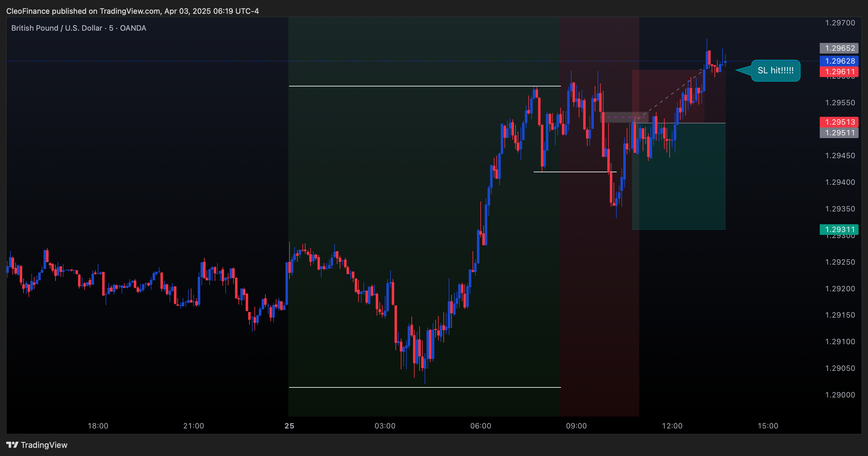Select the small gray rectangle with purple dashed line

624,117
